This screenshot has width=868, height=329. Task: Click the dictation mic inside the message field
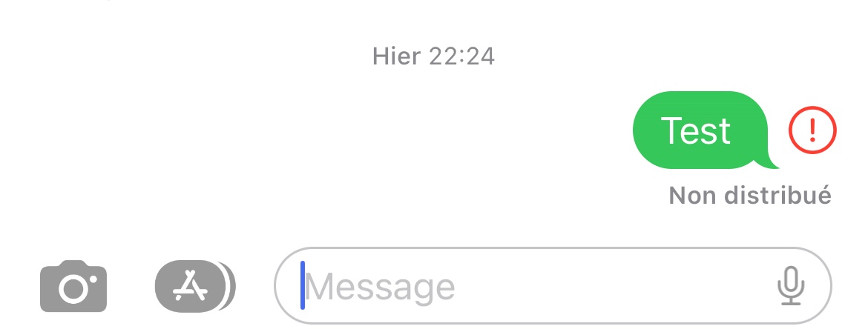(x=791, y=285)
